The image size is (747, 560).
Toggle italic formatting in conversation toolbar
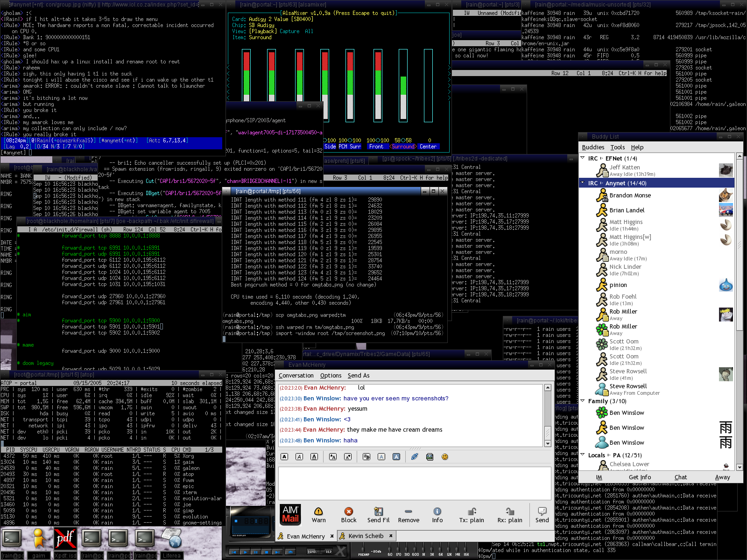(299, 457)
